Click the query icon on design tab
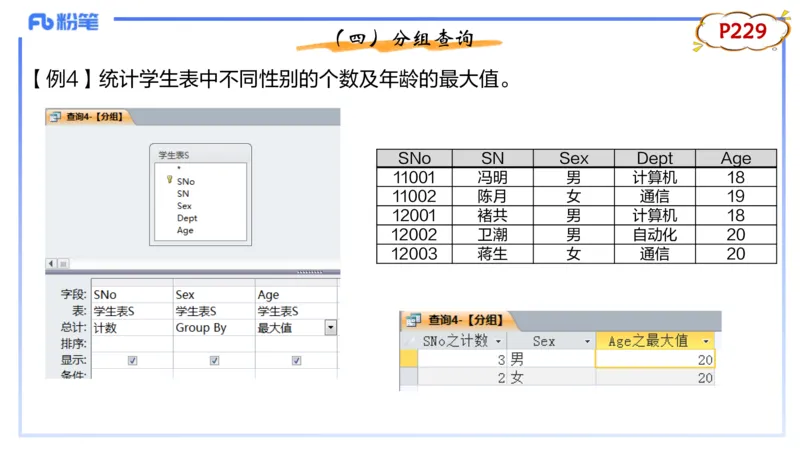This screenshot has width=800, height=450. point(55,117)
